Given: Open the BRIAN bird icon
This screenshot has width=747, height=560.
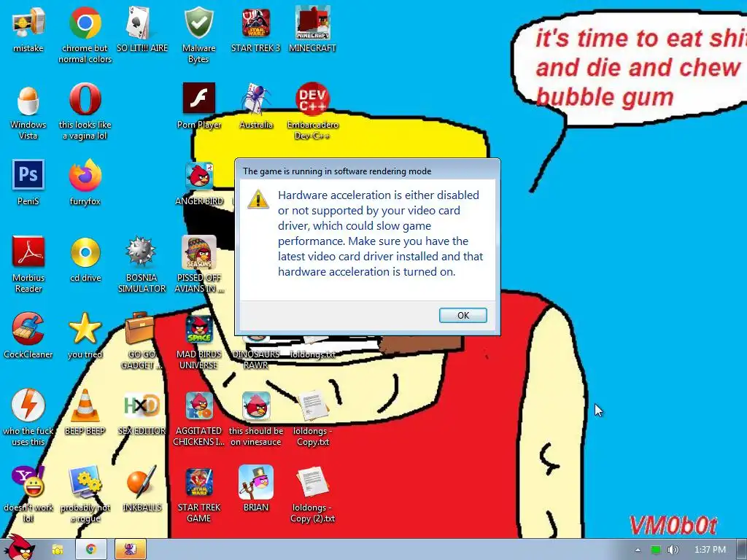Looking at the screenshot, I should click(256, 482).
